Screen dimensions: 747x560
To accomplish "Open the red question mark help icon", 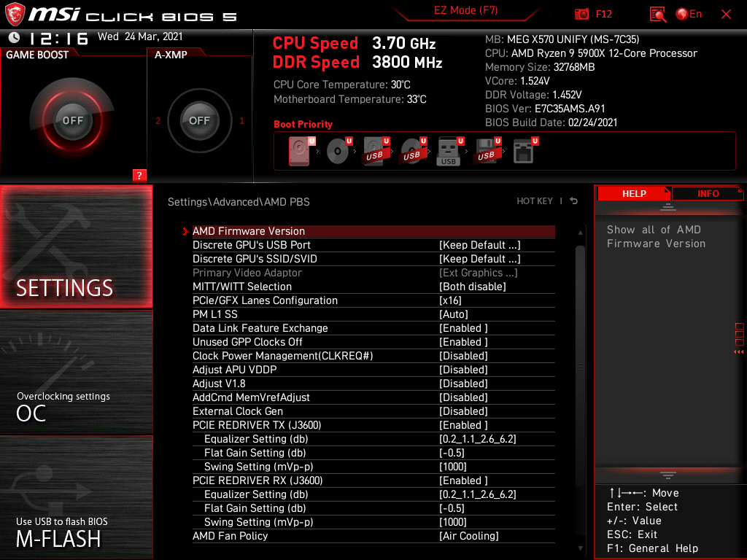I will pyautogui.click(x=139, y=175).
